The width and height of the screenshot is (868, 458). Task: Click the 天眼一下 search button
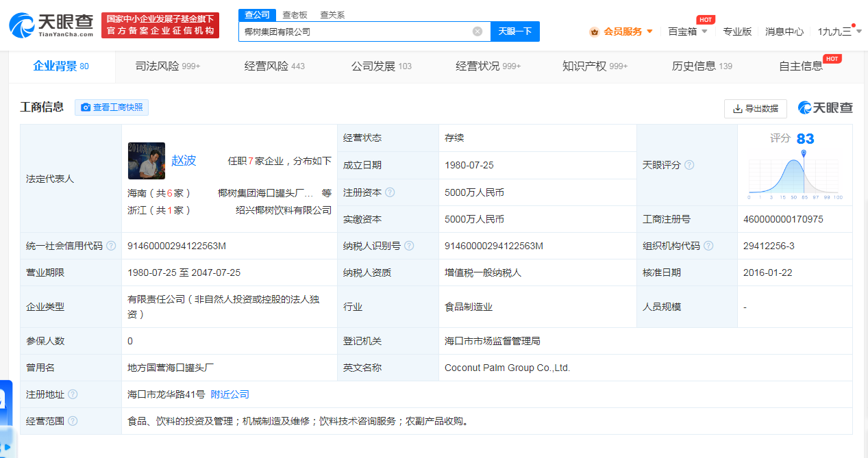tap(514, 31)
